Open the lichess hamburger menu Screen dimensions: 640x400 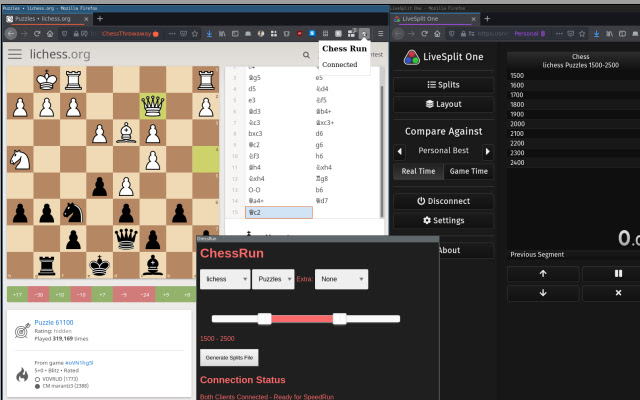pos(15,54)
